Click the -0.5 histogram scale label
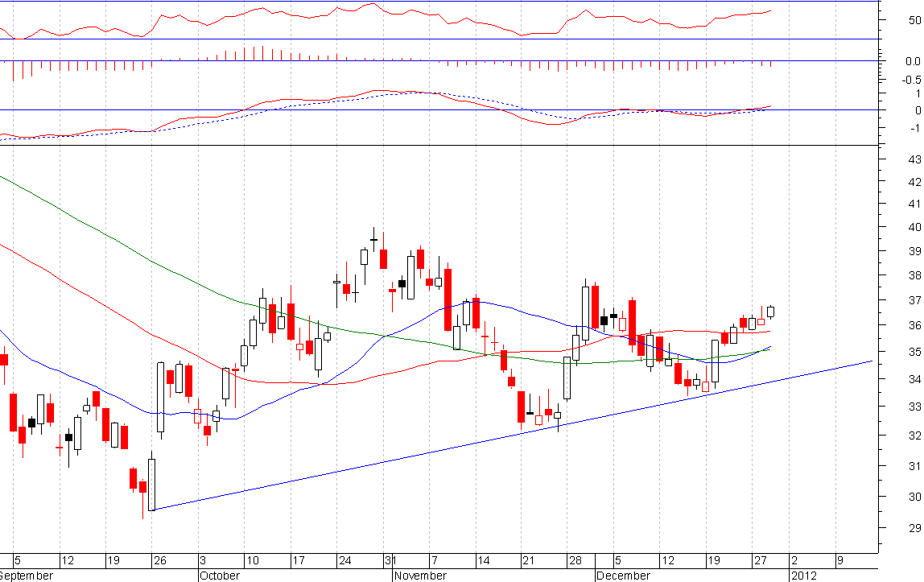Image resolution: width=924 pixels, height=582 pixels. tap(912, 80)
